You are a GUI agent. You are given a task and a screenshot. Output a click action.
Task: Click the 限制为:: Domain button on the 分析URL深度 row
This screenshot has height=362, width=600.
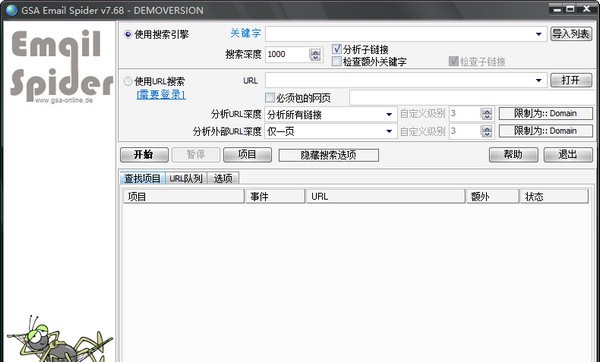546,113
